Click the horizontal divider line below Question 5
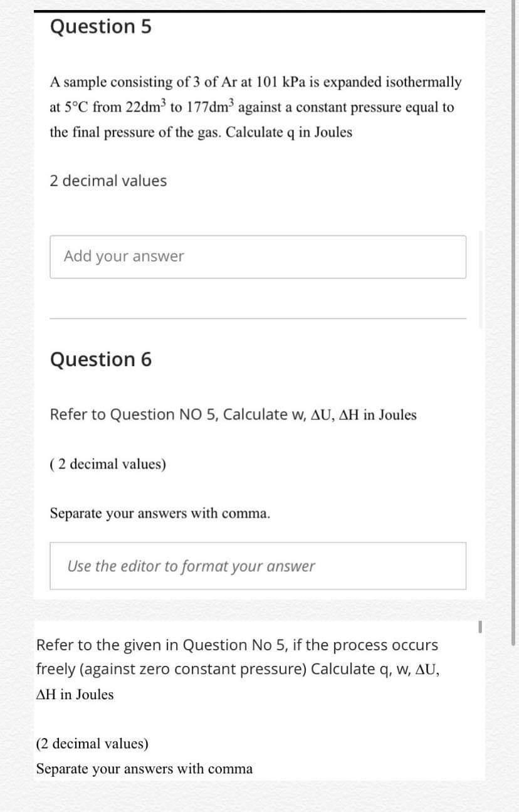The height and width of the screenshot is (812, 519). tap(258, 319)
